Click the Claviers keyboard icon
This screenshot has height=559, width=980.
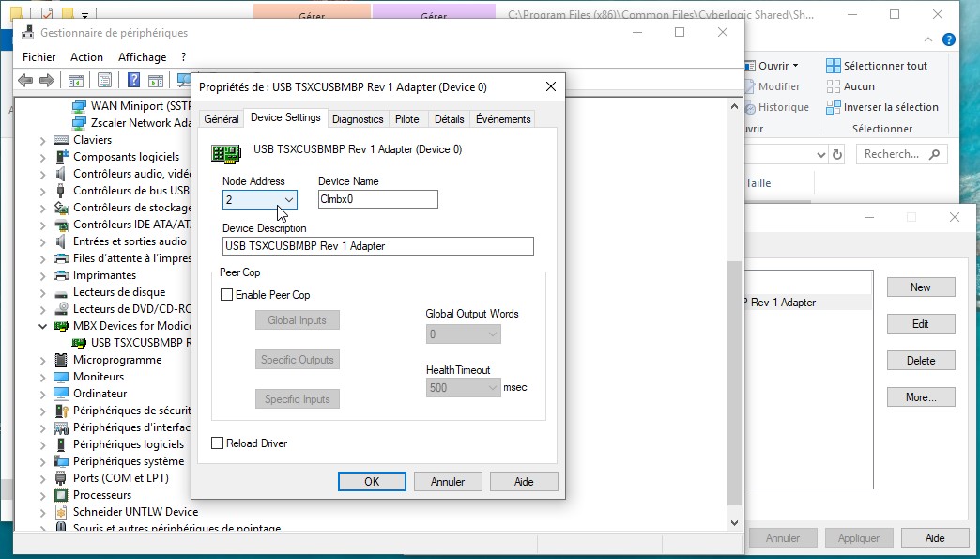pos(61,140)
